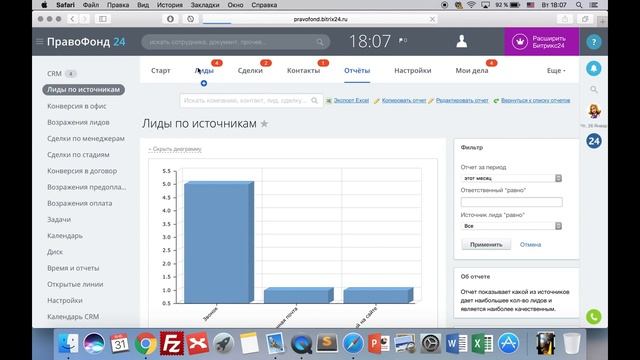Open Microsoft Excel from the Dock
The height and width of the screenshot is (360, 640).
point(482,343)
